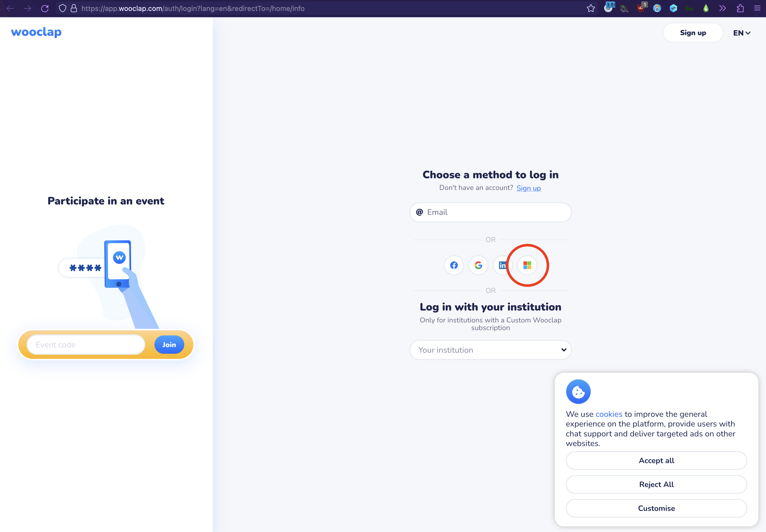Viewport: 766px width, 532px height.
Task: Click the site lock icon in address bar
Action: pyautogui.click(x=74, y=8)
